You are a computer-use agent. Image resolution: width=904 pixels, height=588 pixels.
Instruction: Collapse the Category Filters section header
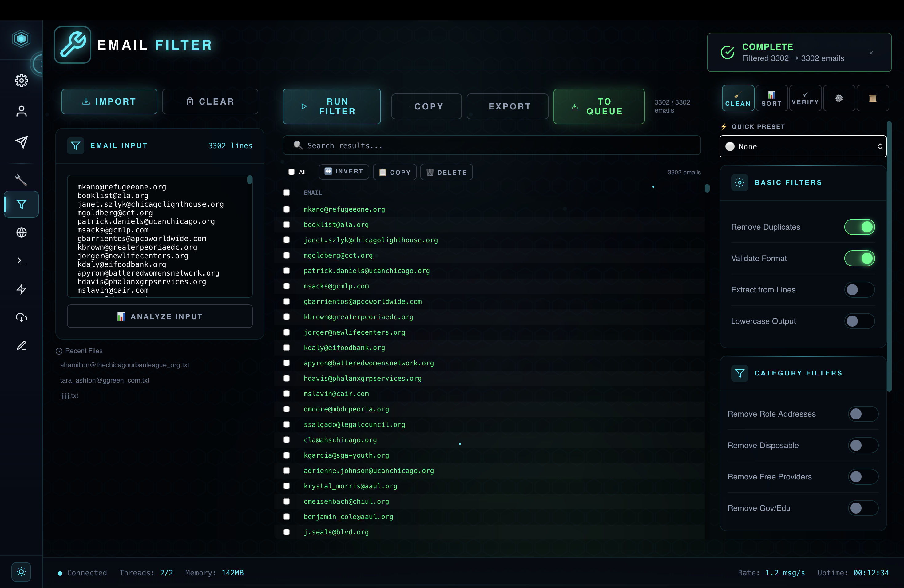point(798,373)
